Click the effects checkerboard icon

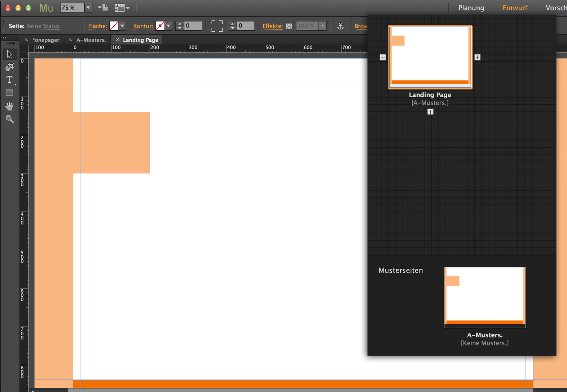[289, 26]
